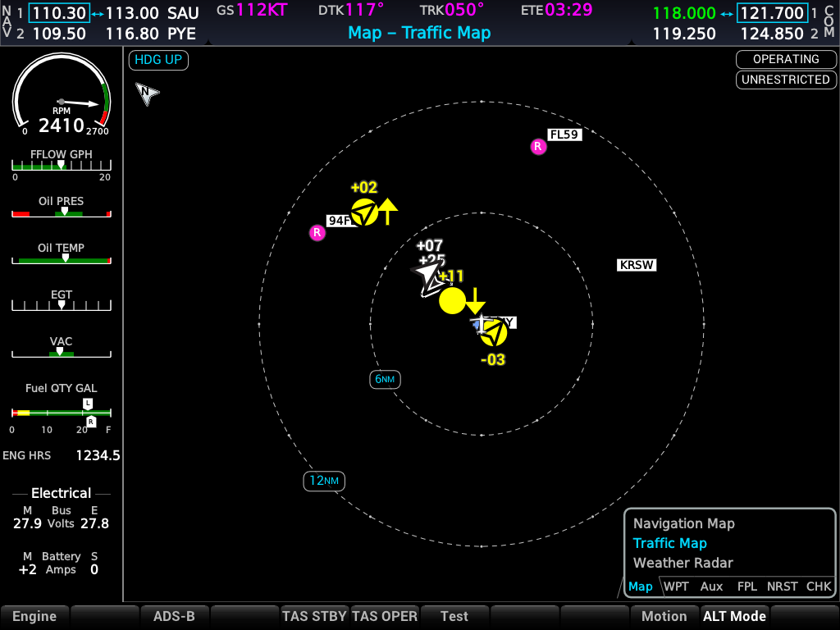Screen dimensions: 840x630
Task: Click the COM1 standby frequency 121.700
Action: (772, 13)
